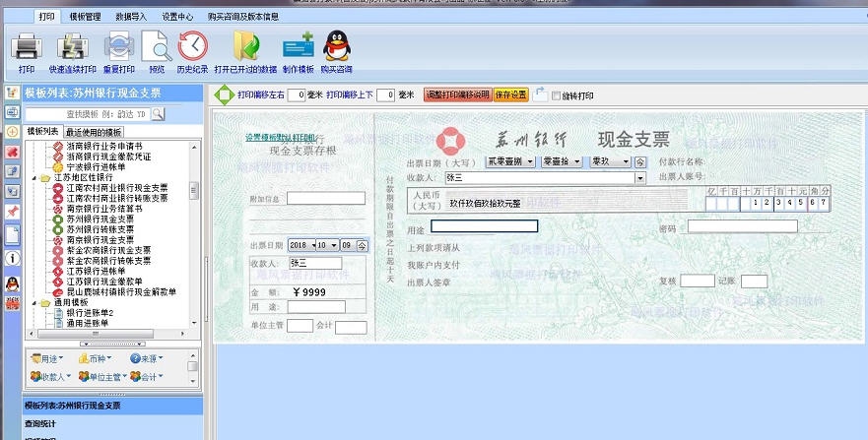Click the red X delete icon in sidebar
868x440 pixels.
(x=12, y=152)
